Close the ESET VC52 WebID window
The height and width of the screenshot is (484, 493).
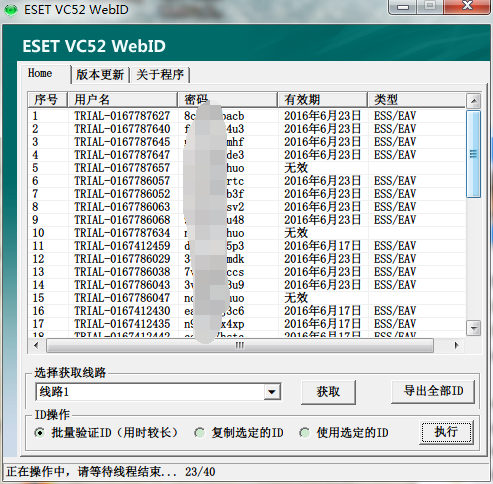467,6
